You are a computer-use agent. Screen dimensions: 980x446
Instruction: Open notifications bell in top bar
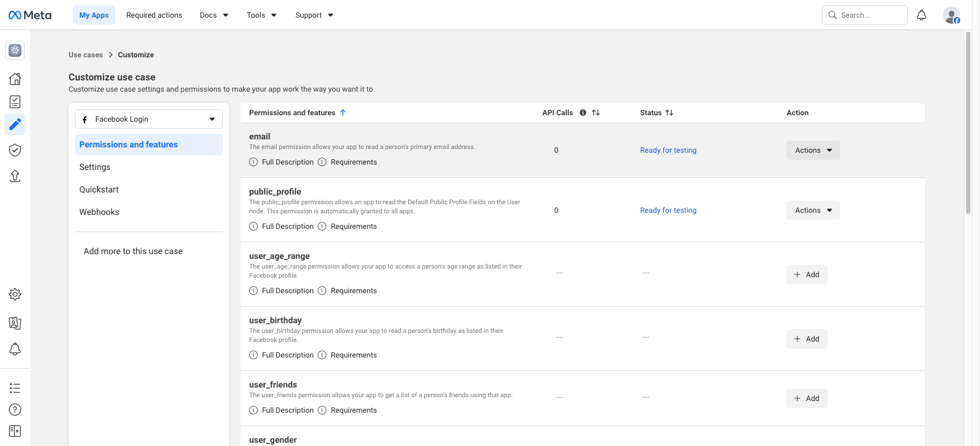click(922, 15)
